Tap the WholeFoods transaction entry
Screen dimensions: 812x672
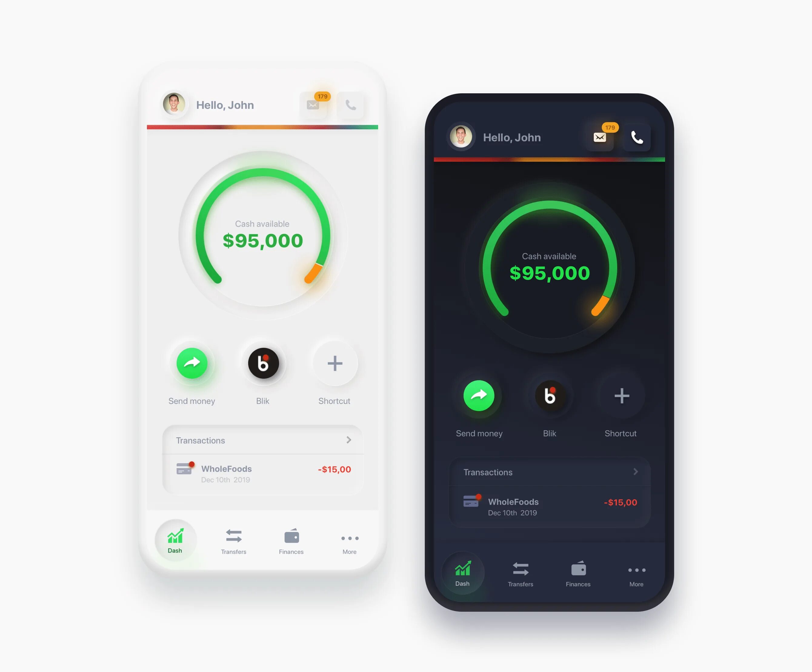click(263, 472)
